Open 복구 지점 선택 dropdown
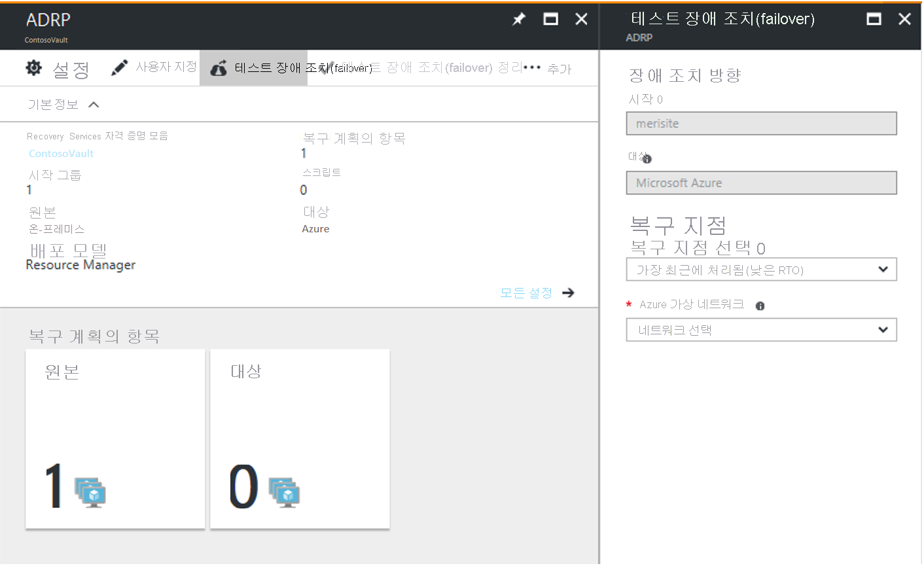 coord(761,270)
